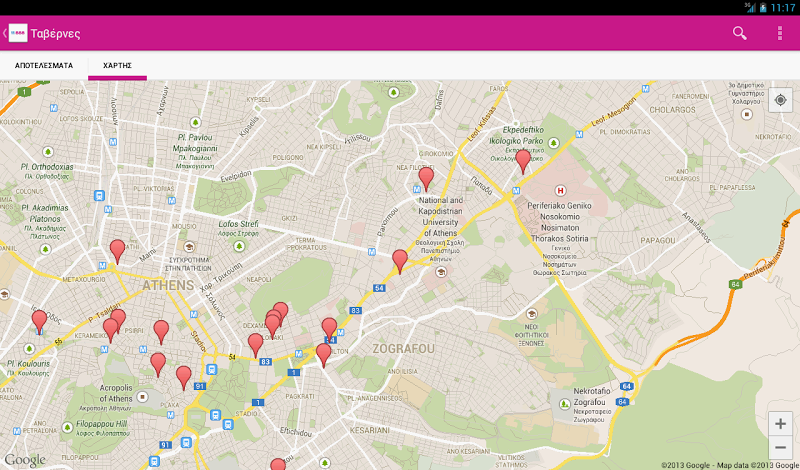The image size is (800, 470).
Task: Tap the red pin below NEA FILOTHEI
Action: click(x=426, y=179)
